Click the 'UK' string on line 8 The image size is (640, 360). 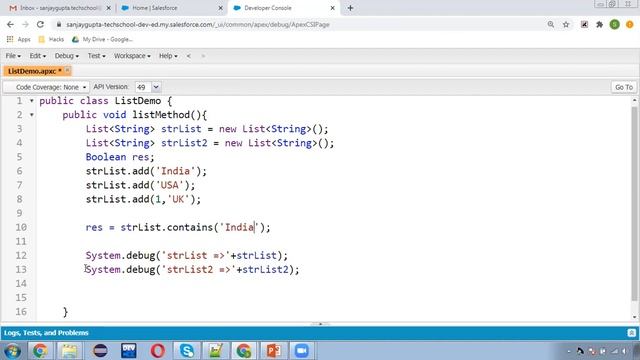point(178,199)
